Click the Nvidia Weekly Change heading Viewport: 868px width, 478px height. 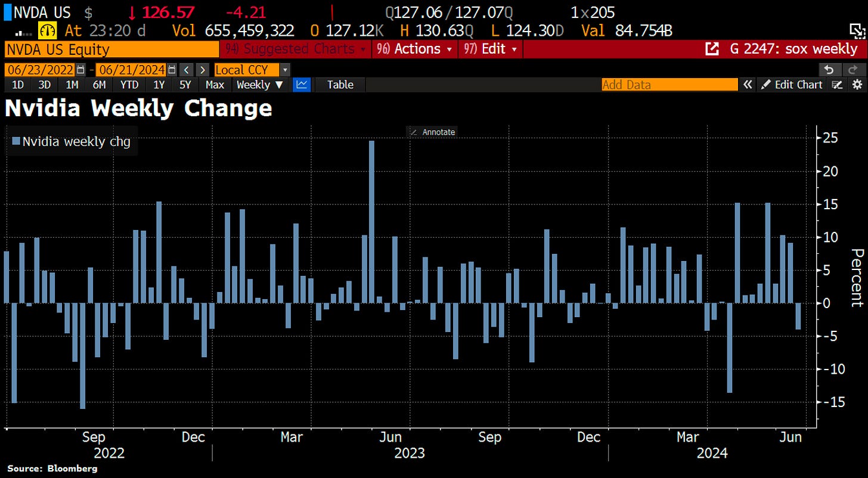tap(138, 108)
